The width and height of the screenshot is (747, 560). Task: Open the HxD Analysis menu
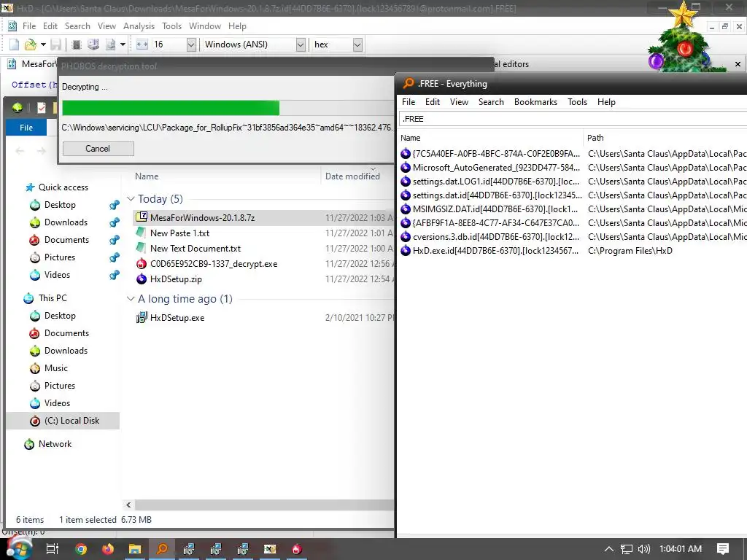point(139,26)
